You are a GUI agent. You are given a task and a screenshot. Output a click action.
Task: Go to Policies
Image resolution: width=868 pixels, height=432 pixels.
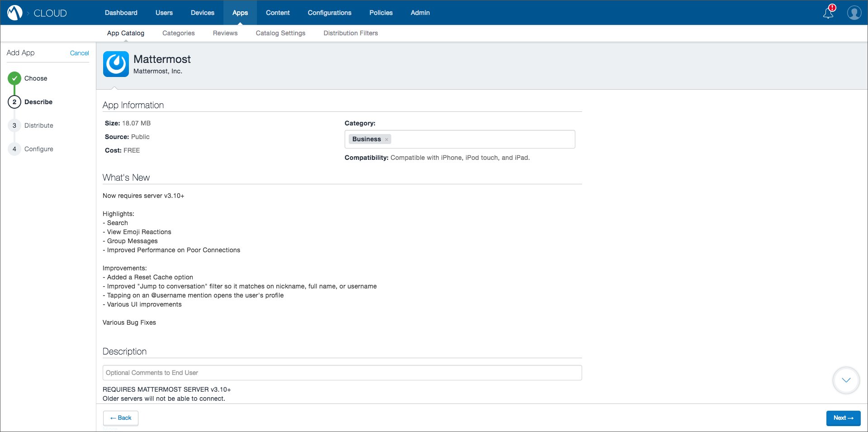click(x=381, y=13)
